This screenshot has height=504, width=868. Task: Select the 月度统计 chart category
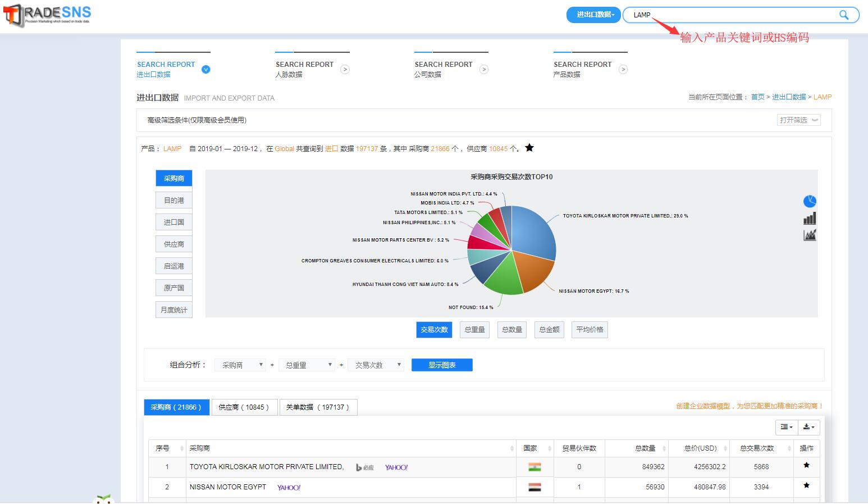pos(174,310)
